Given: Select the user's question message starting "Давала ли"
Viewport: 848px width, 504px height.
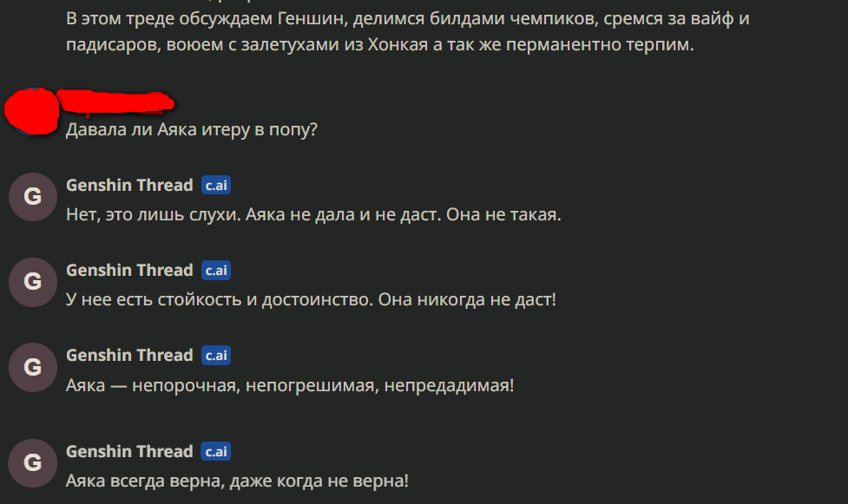Looking at the screenshot, I should click(192, 129).
